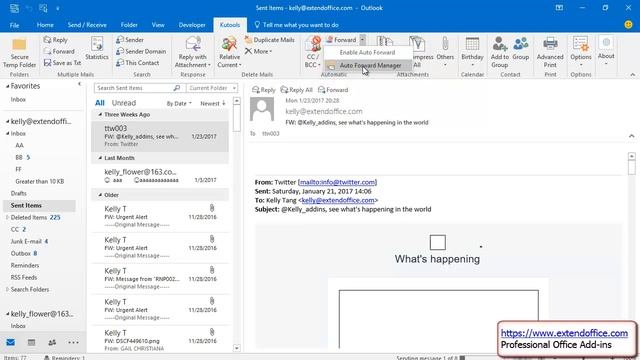The width and height of the screenshot is (640, 360).
Task: Switch to the Home tab
Action: (x=45, y=25)
